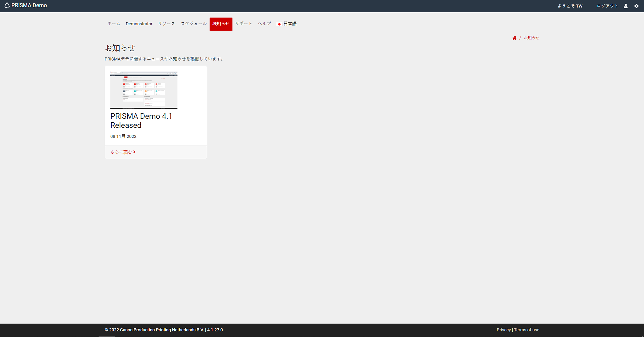Select the active お知らせ menu item

[x=221, y=24]
